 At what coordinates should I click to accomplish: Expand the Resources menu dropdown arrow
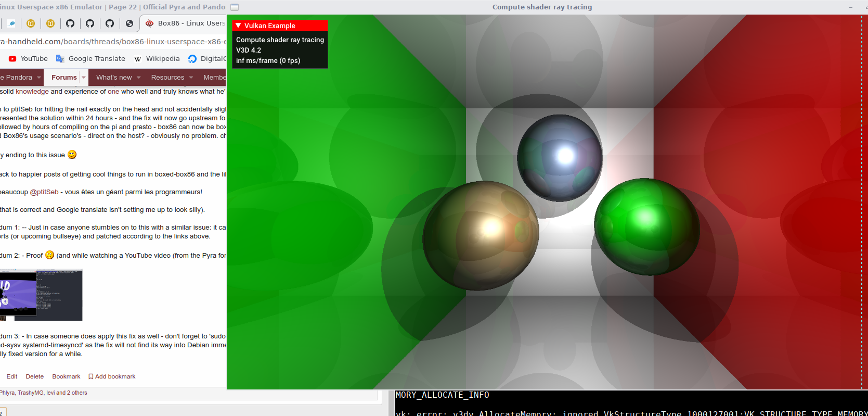tap(191, 78)
